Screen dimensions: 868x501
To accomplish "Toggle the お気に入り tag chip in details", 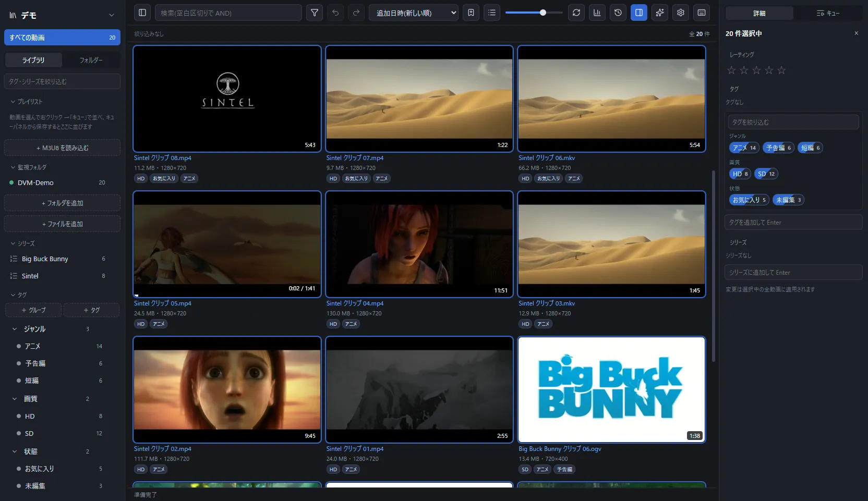I will click(x=749, y=200).
